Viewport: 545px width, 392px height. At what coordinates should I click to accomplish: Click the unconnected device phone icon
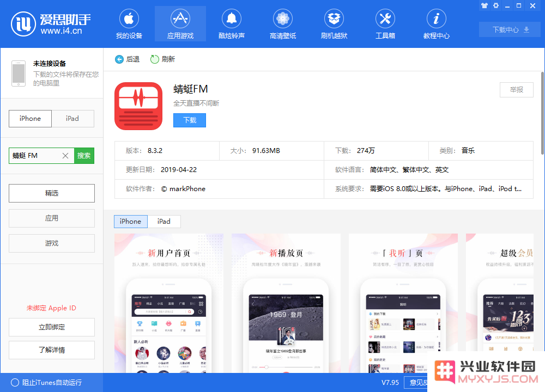pos(19,73)
